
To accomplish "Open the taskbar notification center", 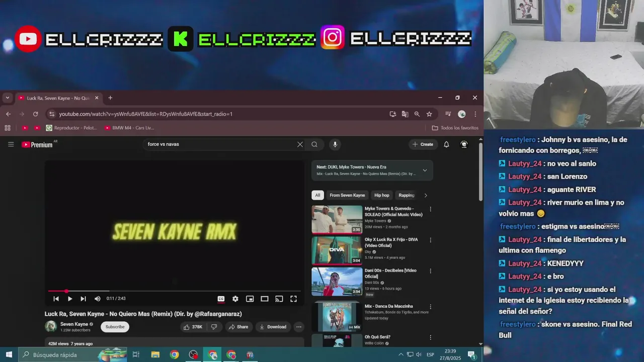I will (x=472, y=355).
